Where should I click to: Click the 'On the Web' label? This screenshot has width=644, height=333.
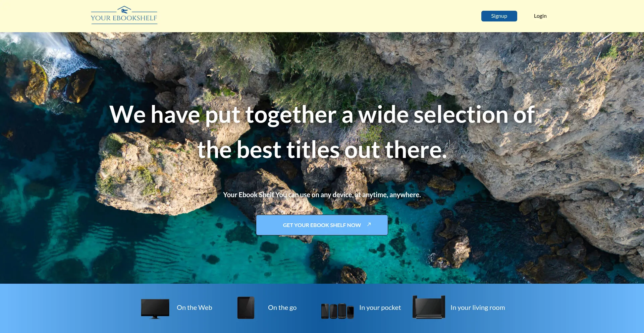point(194,308)
